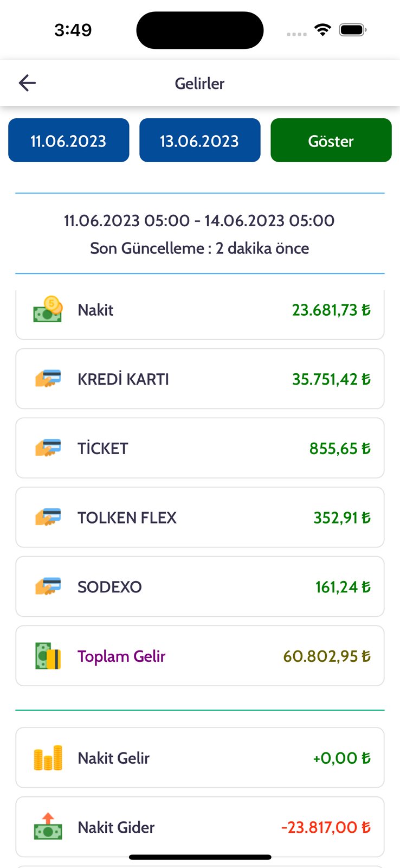This screenshot has width=400, height=868.
Task: Tap the back arrow icon
Action: (27, 83)
